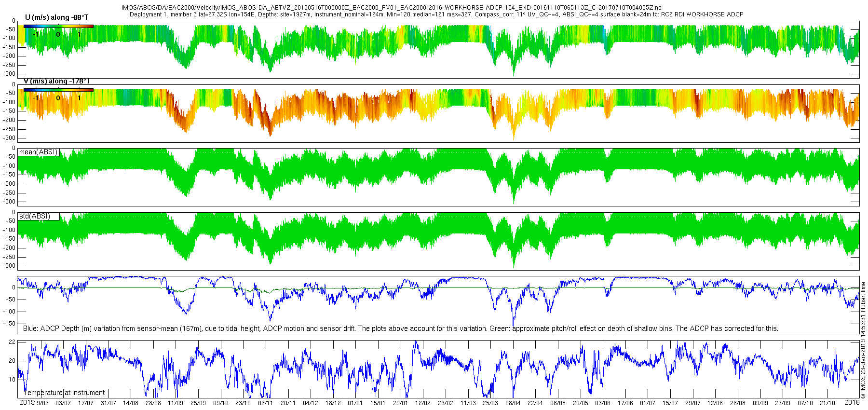Screen dimensions: 868x410
Task: Click the 01/01 date tick label
Action: coord(355,403)
